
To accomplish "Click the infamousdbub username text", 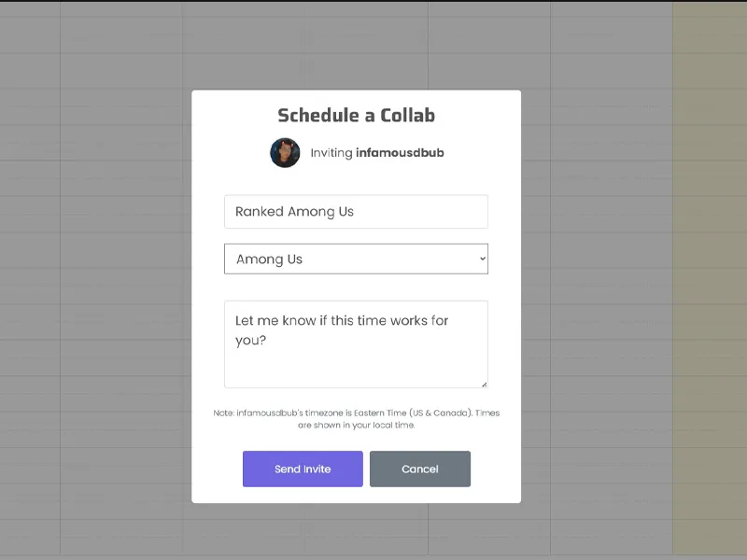I will pos(406,153).
